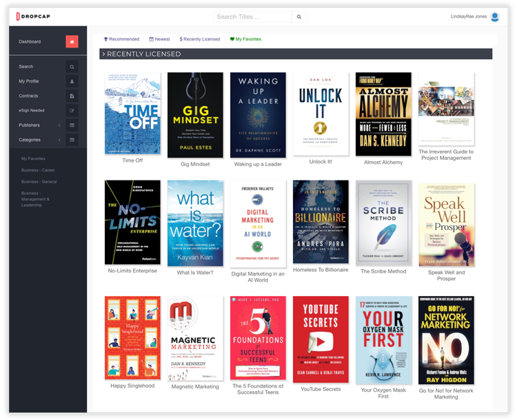Click the Search Titles input field

coord(252,17)
